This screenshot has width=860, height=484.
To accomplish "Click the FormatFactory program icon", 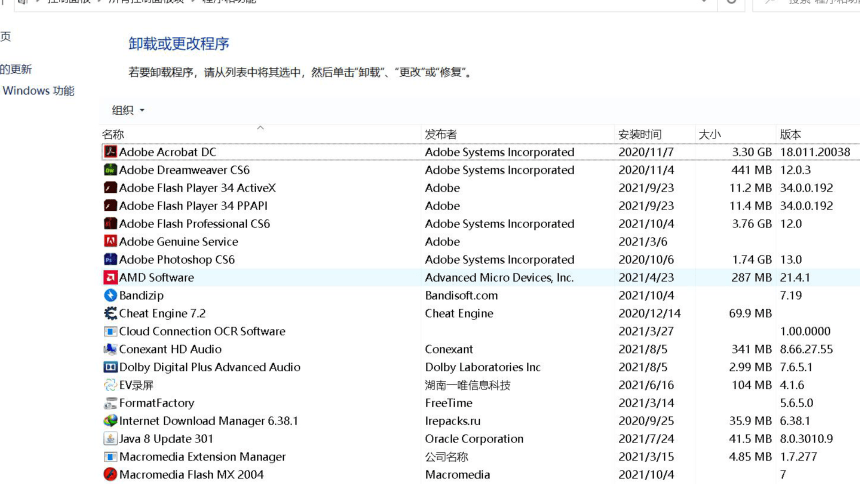I will tap(110, 403).
